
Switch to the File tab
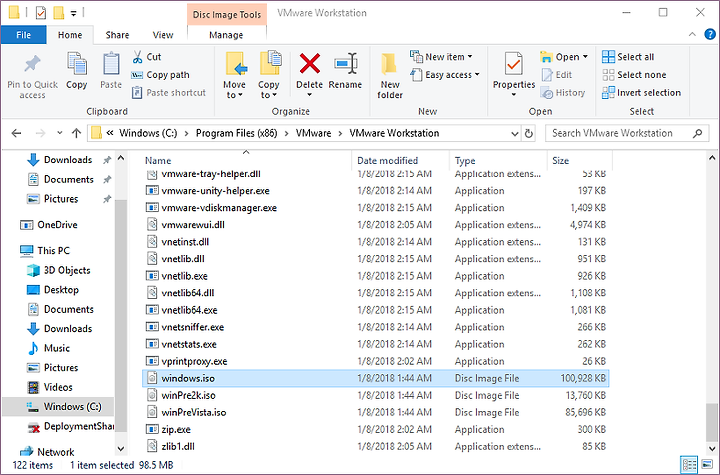[23, 35]
